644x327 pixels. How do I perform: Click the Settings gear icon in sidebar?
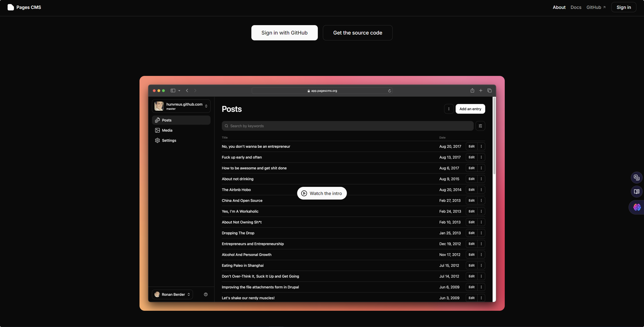[x=158, y=140]
